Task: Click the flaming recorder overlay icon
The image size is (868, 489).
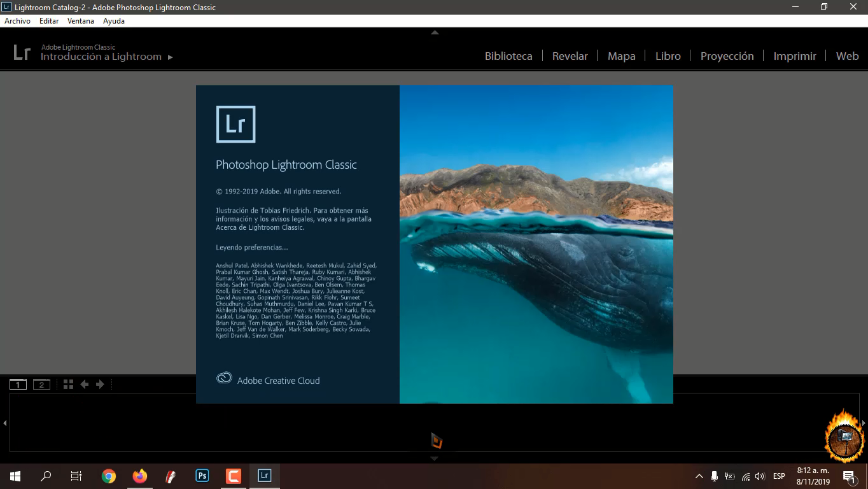Action: point(844,436)
